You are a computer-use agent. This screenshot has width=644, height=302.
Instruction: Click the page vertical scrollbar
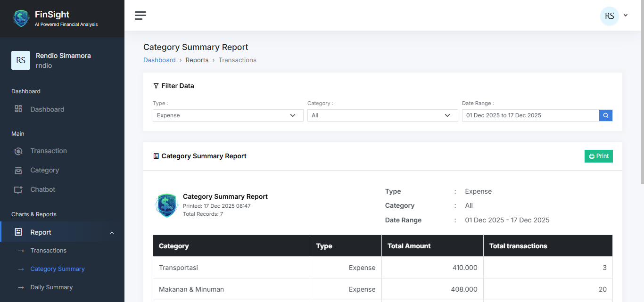click(642, 94)
